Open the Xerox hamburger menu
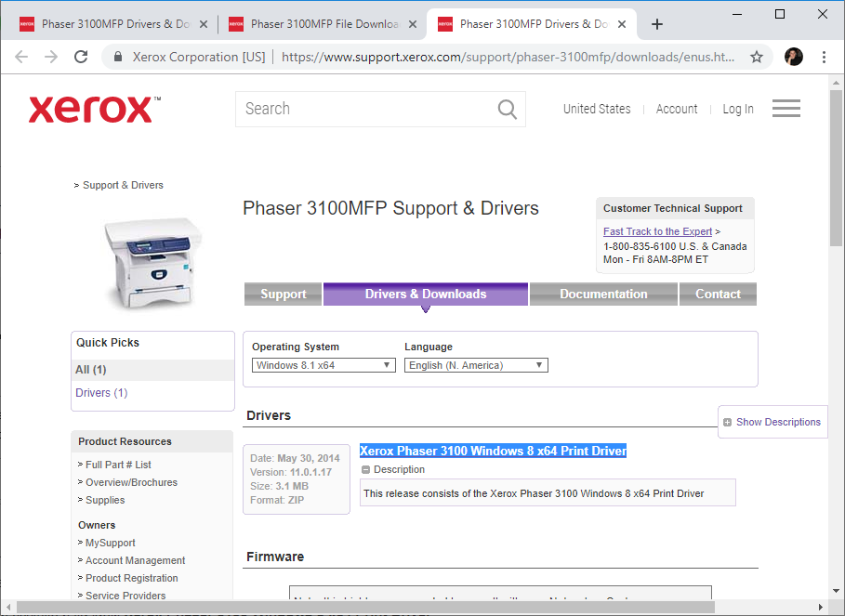This screenshot has width=845, height=616. pyautogui.click(x=786, y=108)
